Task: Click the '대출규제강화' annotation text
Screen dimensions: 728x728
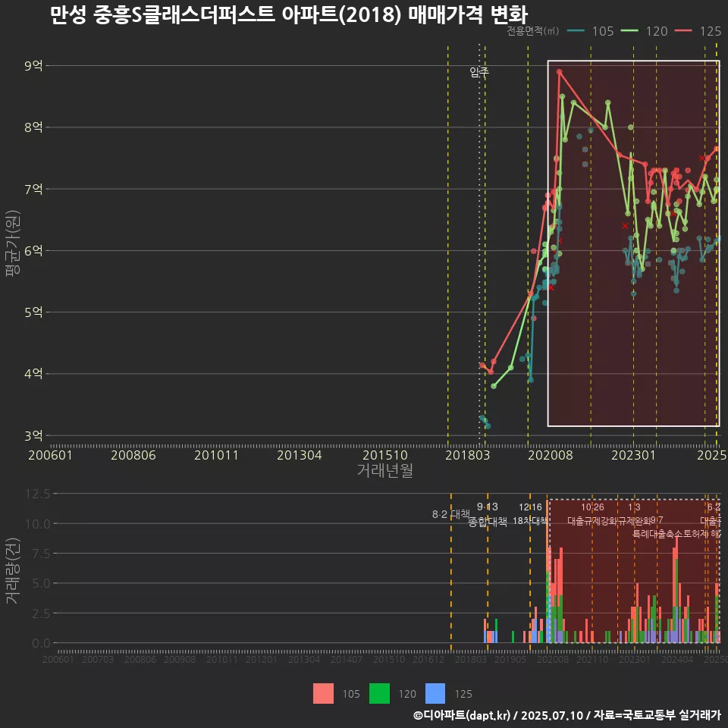Action: pos(593,520)
